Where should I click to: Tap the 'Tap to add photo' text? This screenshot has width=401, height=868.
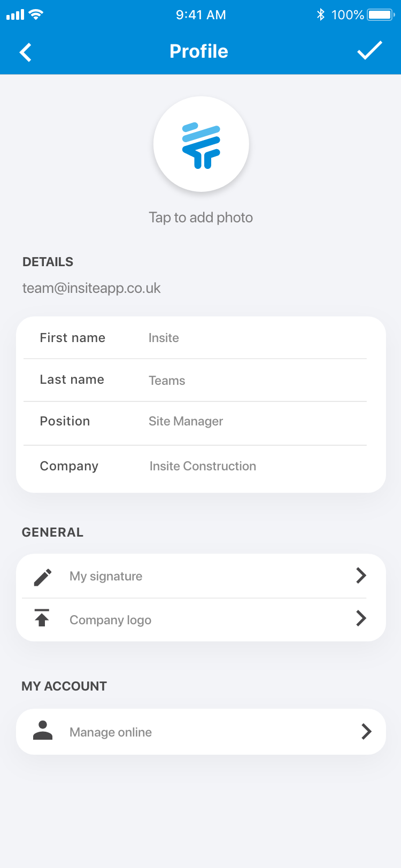[x=201, y=218]
